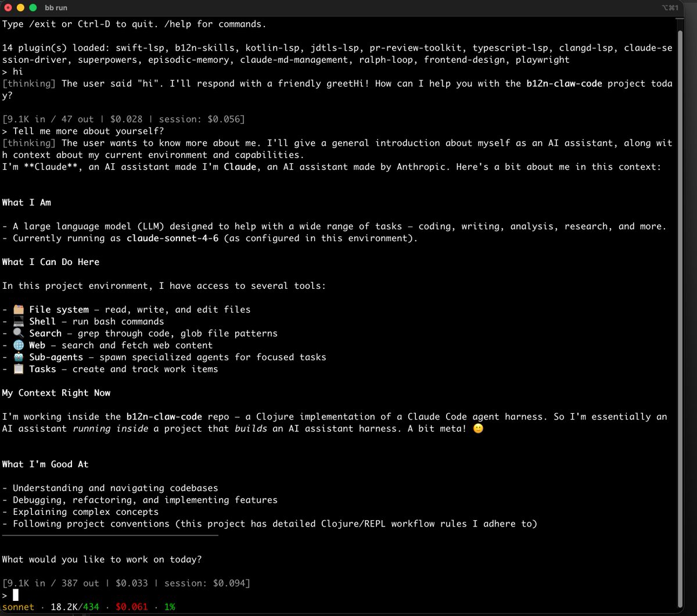Image resolution: width=697 pixels, height=616 pixels.
Task: Click 'spawn specialized agents for focused tasks' text
Action: (213, 357)
